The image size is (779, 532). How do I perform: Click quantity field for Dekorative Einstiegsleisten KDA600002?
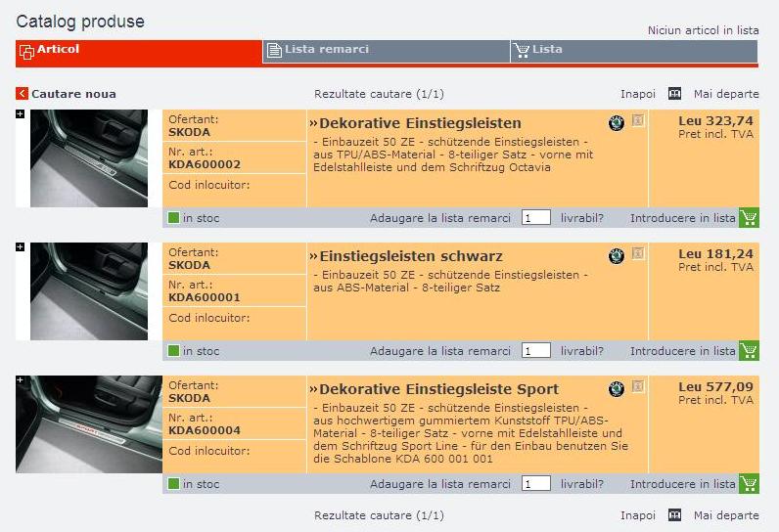point(535,218)
